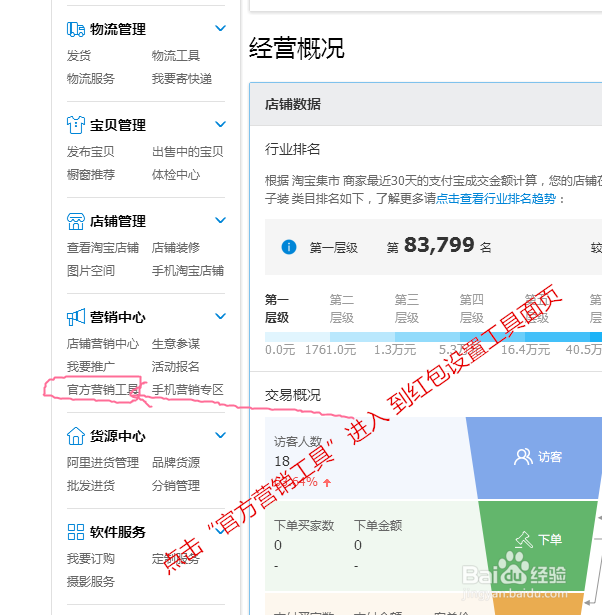This screenshot has width=602, height=615.
Task: Collapse the 店铺管理 section chevron
Action: (x=220, y=220)
